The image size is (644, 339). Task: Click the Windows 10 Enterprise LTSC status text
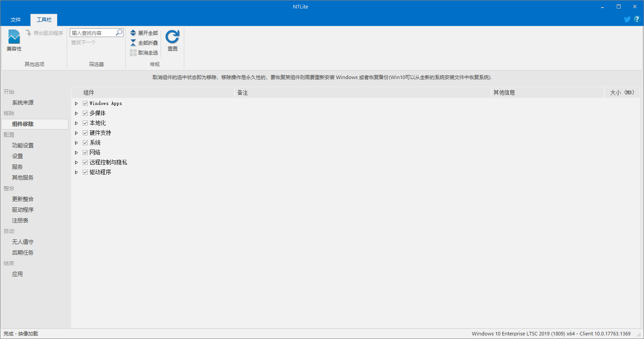pos(551,334)
